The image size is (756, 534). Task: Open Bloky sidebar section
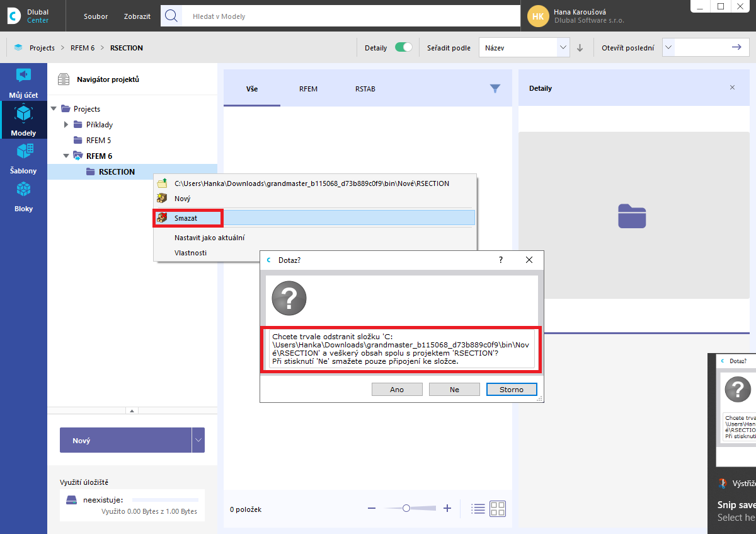coord(23,195)
